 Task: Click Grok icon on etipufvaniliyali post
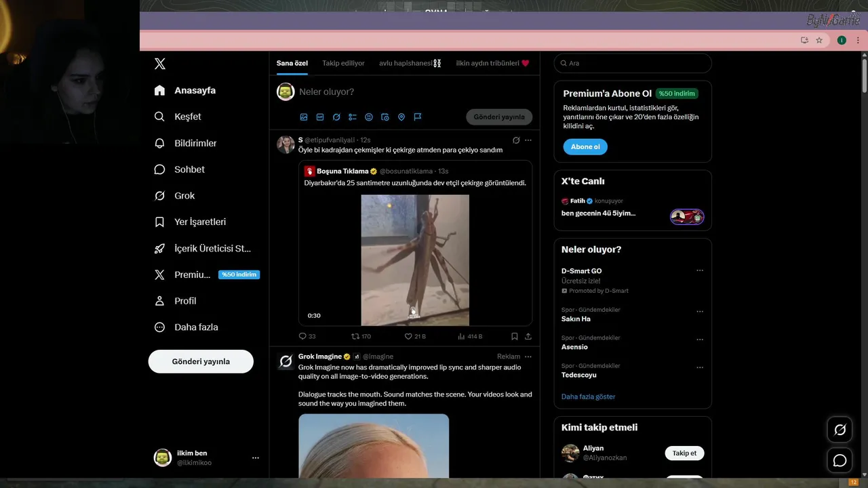[516, 140]
